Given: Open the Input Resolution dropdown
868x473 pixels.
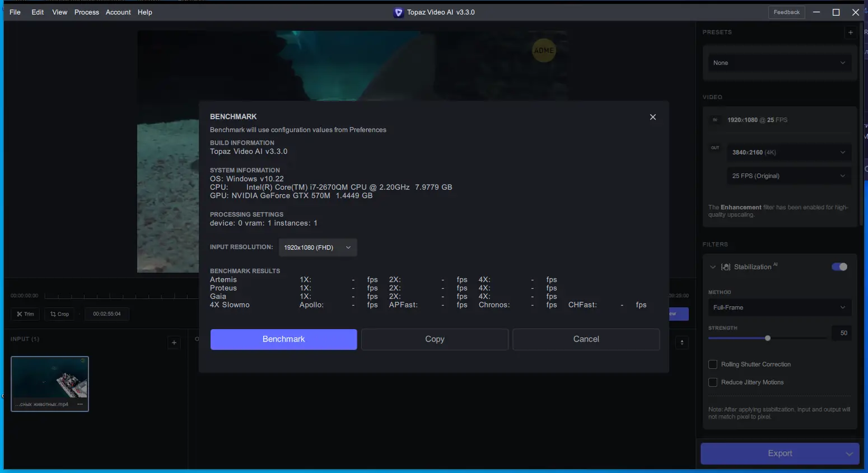Looking at the screenshot, I should pyautogui.click(x=318, y=247).
